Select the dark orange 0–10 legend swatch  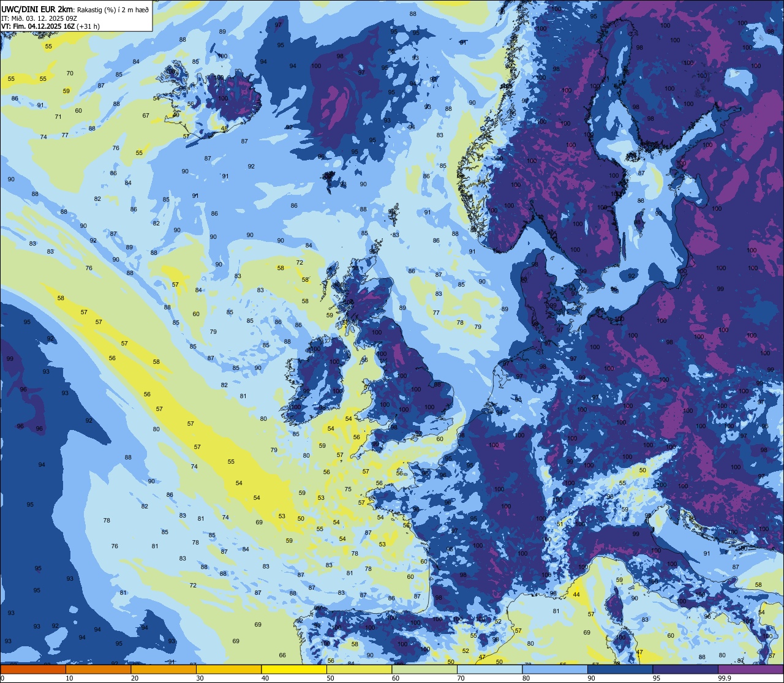pyautogui.click(x=33, y=670)
